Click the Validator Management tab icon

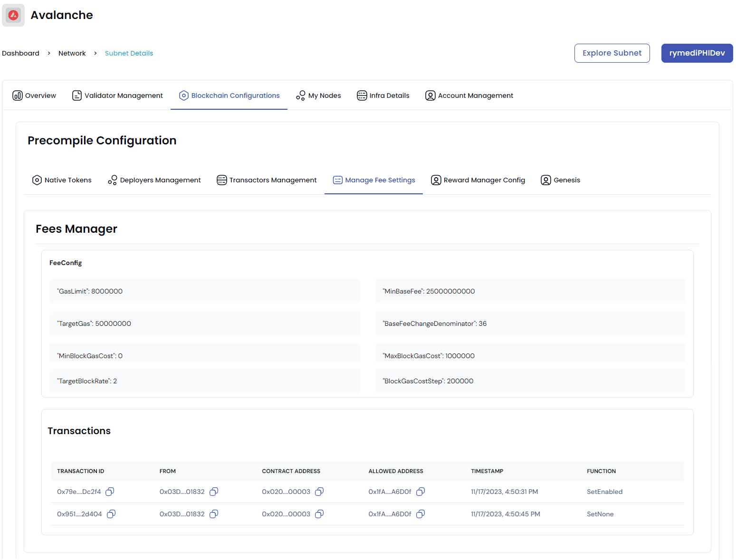click(x=77, y=95)
